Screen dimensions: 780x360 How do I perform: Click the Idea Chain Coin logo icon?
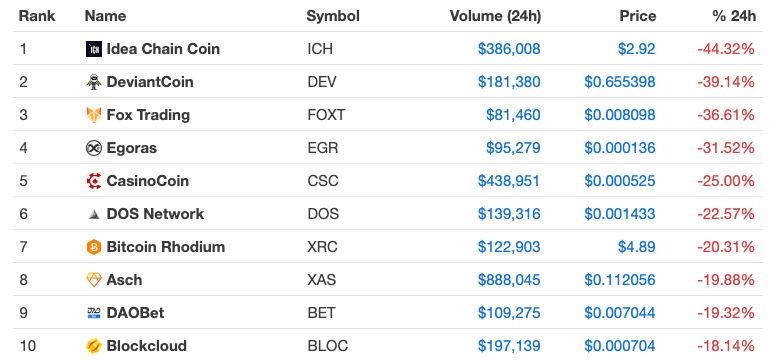coord(94,49)
